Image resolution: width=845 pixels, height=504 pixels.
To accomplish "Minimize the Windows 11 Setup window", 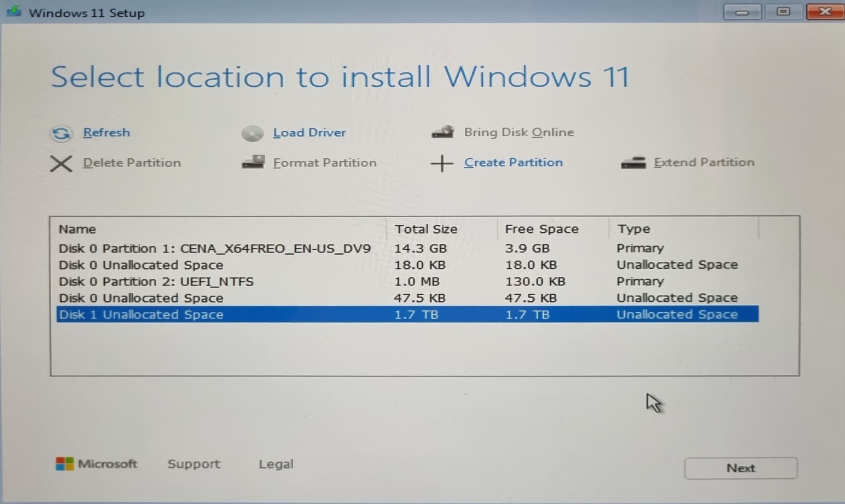I will (742, 12).
